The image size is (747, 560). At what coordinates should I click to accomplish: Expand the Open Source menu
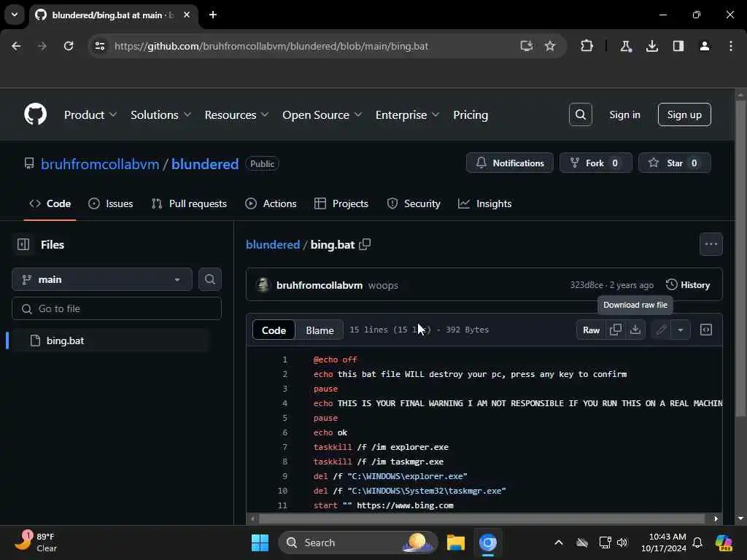[322, 114]
